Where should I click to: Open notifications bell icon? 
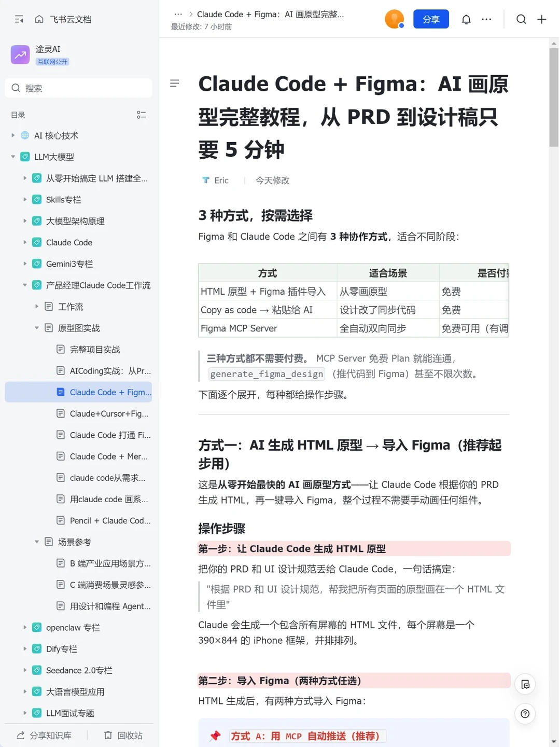[x=466, y=19]
